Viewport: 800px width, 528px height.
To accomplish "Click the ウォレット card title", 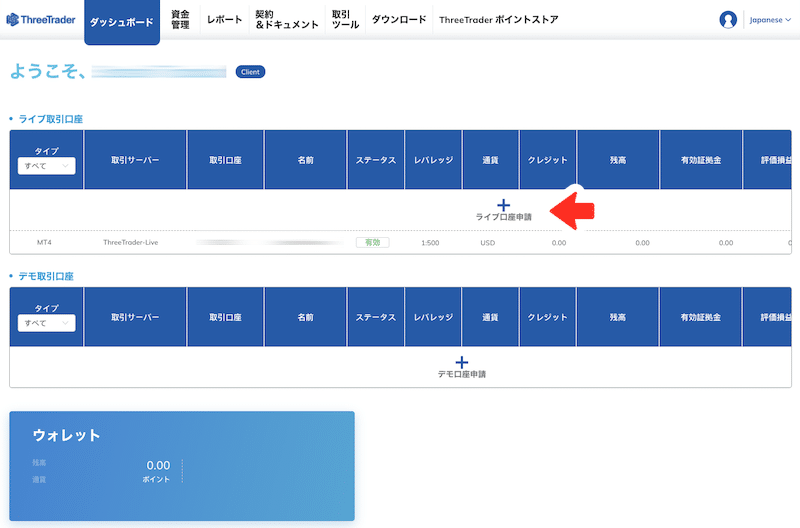I will 66,435.
